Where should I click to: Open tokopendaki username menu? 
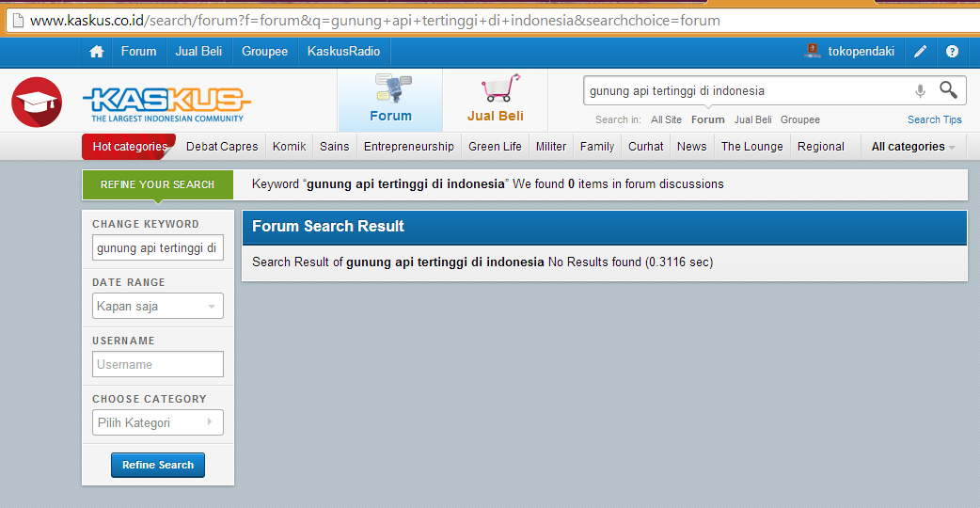(x=861, y=51)
